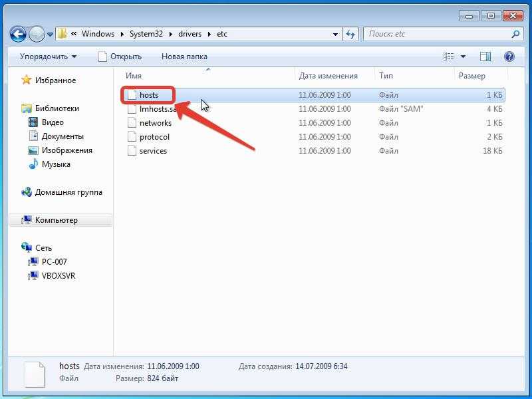532x399 pixels.
Task: Open view options dropdown arrow
Action: point(463,57)
